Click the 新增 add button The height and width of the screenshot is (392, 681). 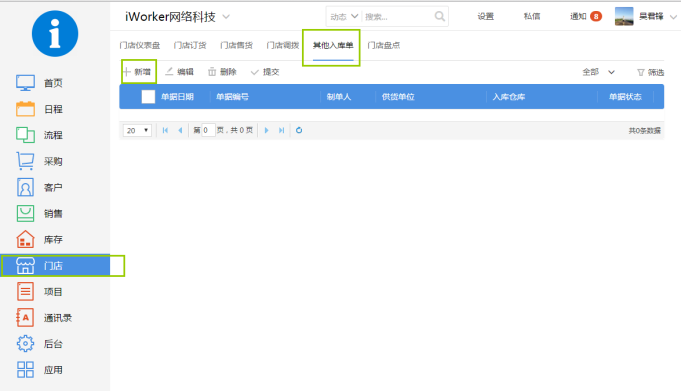137,72
